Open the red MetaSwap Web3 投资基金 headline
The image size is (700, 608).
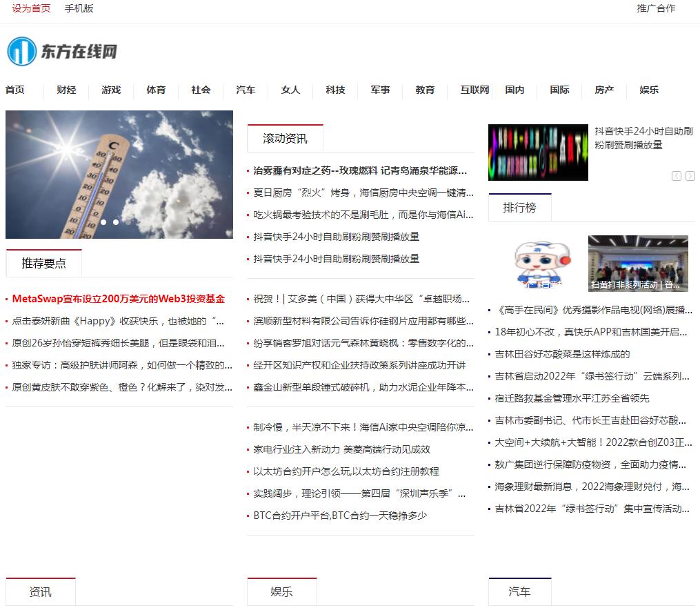(118, 299)
